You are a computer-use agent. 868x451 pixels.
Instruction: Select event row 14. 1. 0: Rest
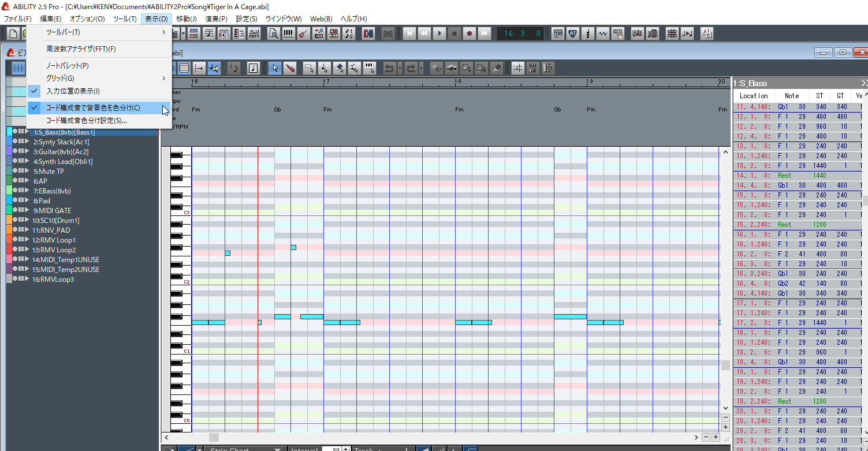798,176
